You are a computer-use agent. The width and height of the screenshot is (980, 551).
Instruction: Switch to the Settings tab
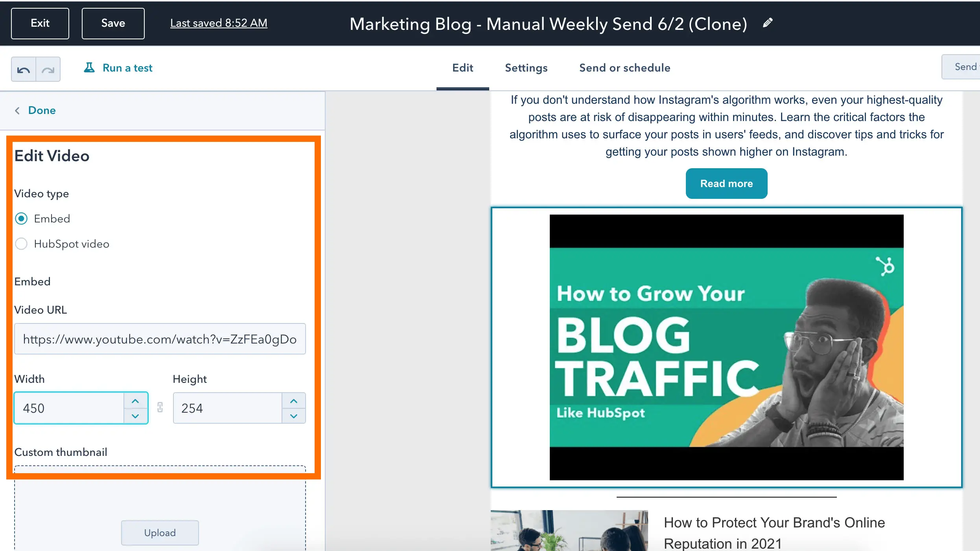(526, 68)
